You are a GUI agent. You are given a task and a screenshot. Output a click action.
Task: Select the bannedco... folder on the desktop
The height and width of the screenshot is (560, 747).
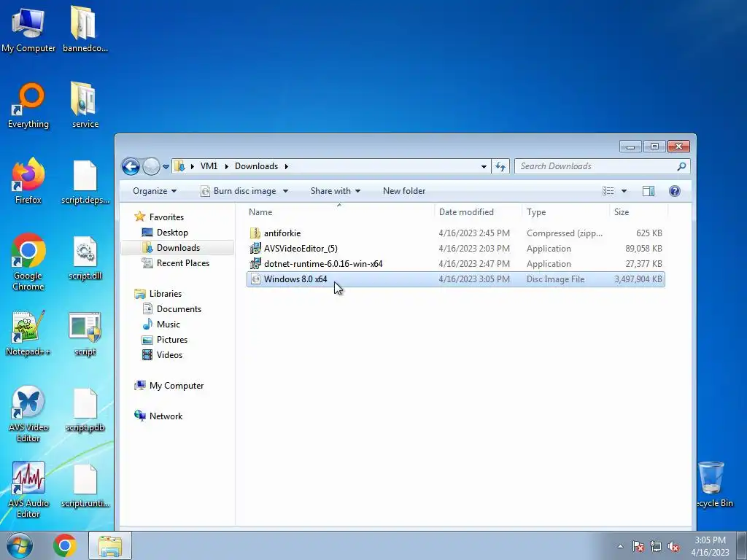point(85,29)
